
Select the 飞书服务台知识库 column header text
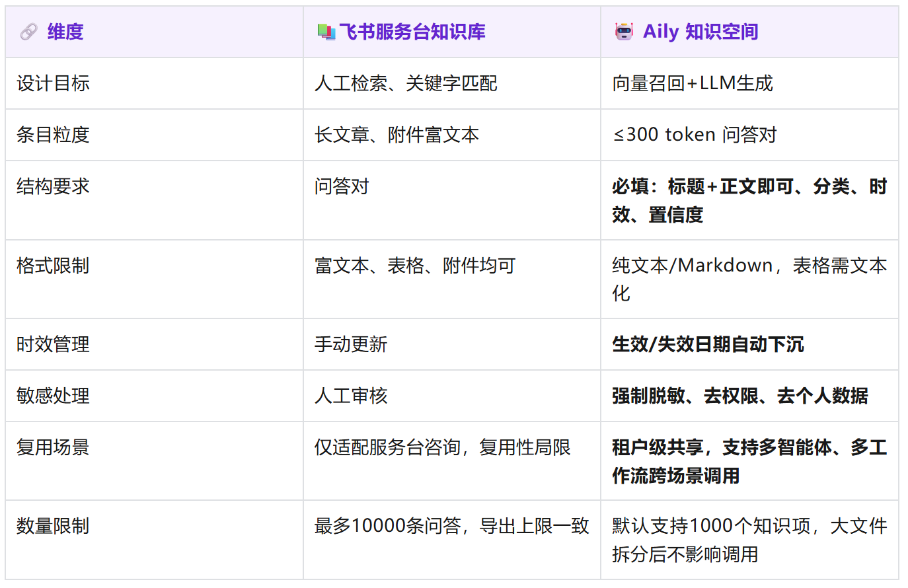tap(412, 32)
